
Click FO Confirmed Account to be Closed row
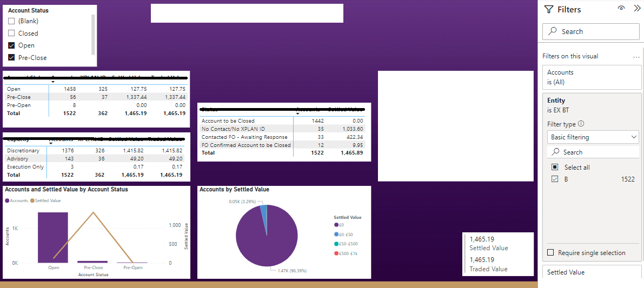(x=282, y=145)
